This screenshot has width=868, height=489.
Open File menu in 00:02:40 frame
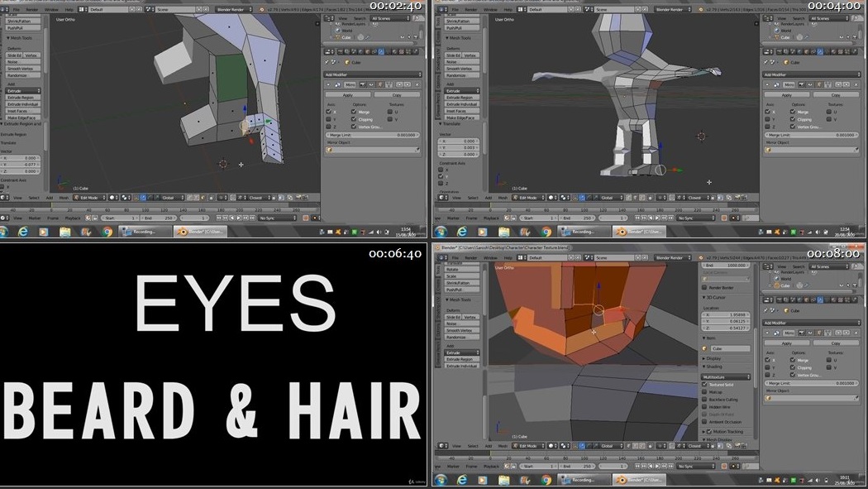click(16, 9)
